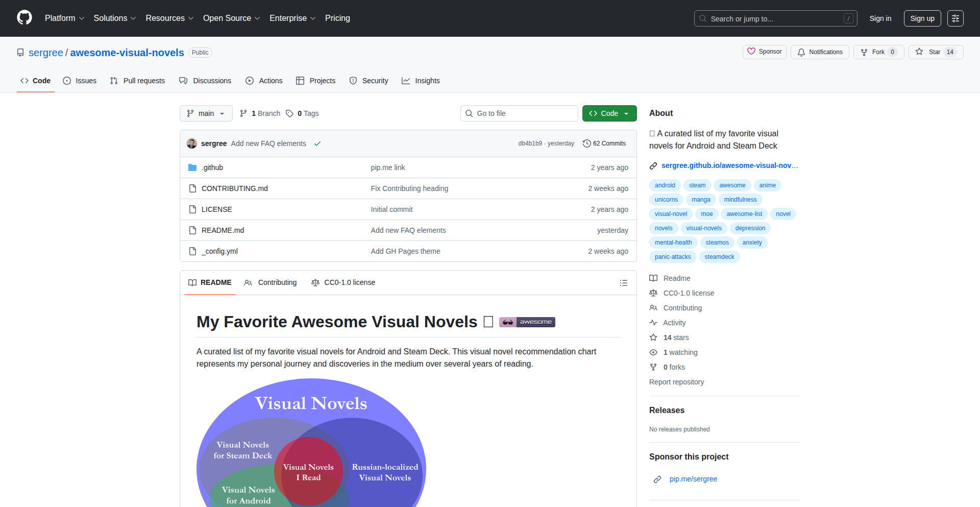Screen dimensions: 980x507
Task: Open the .github folder
Action: pos(212,167)
